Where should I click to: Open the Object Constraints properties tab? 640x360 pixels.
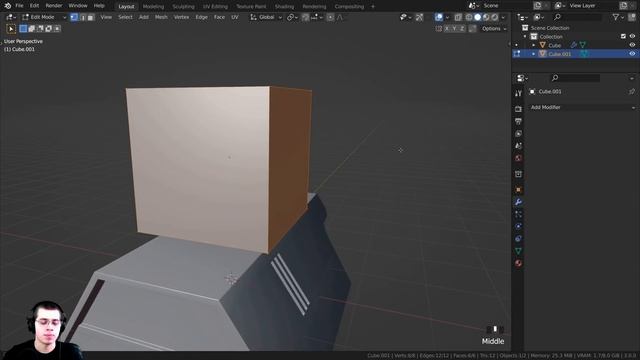point(518,238)
